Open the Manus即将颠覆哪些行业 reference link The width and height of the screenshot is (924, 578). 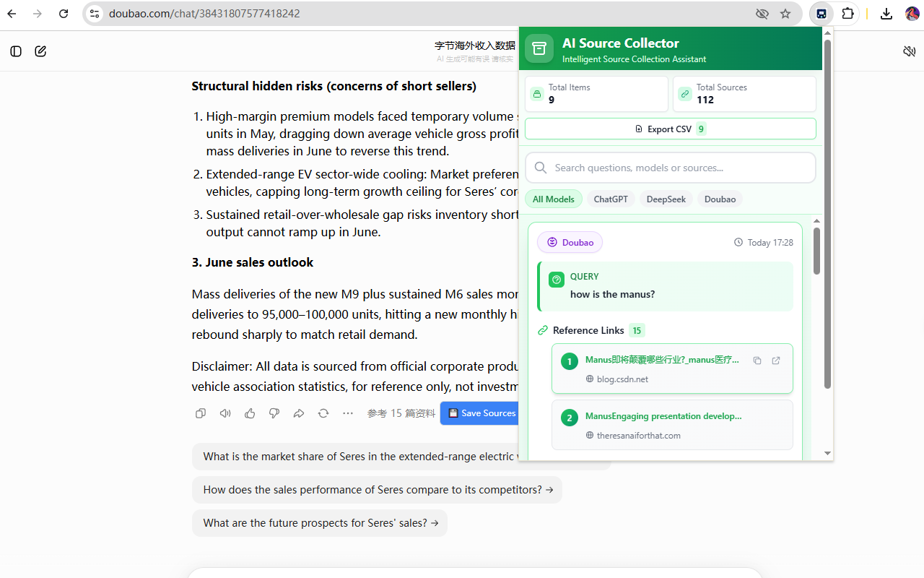pyautogui.click(x=662, y=360)
